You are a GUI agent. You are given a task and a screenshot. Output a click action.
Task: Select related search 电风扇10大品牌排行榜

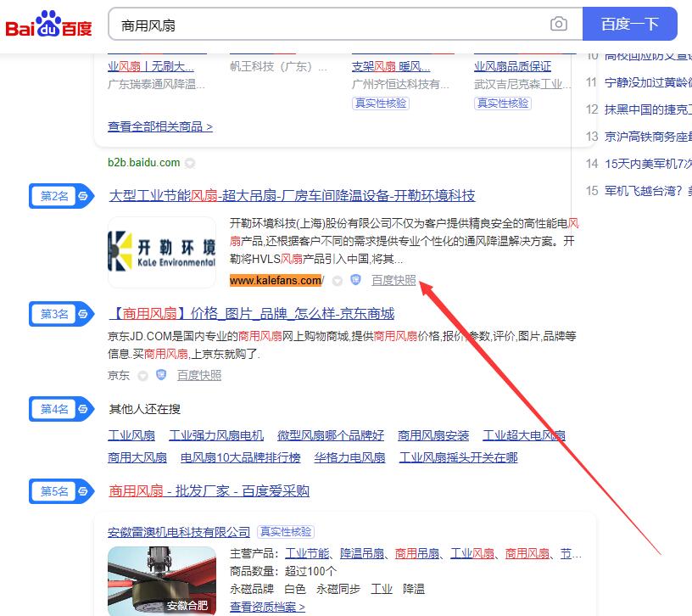pyautogui.click(x=241, y=457)
